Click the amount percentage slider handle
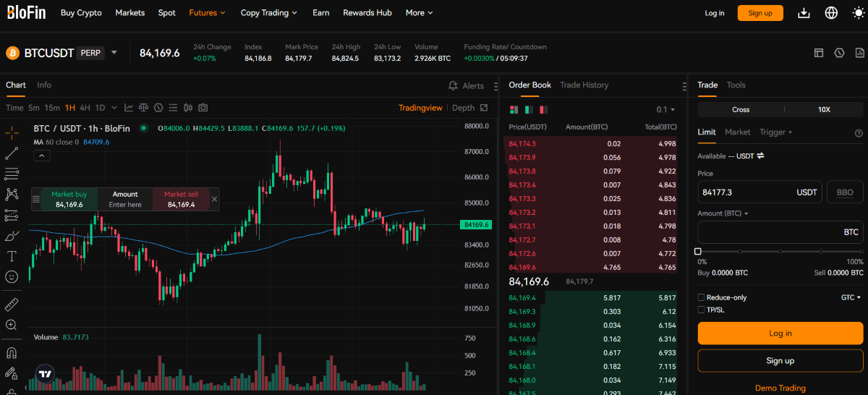868x395 pixels. coord(698,252)
